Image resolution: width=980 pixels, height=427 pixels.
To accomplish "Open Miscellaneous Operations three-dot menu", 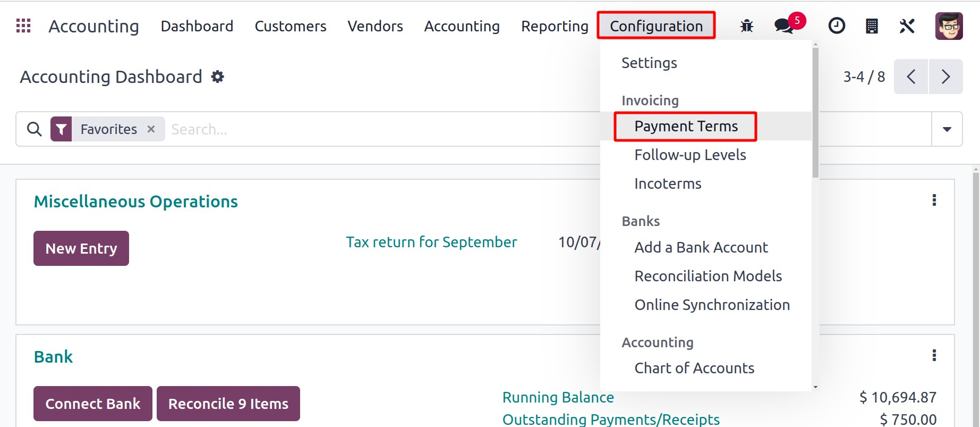I will (934, 200).
